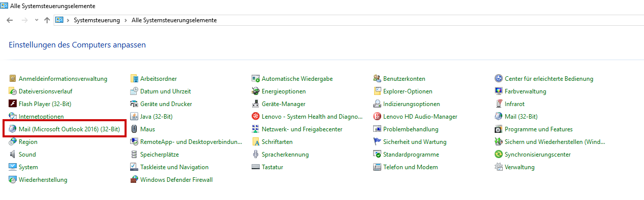
Task: Expand chevron before Systemsteuerung in address bar
Action: point(68,20)
